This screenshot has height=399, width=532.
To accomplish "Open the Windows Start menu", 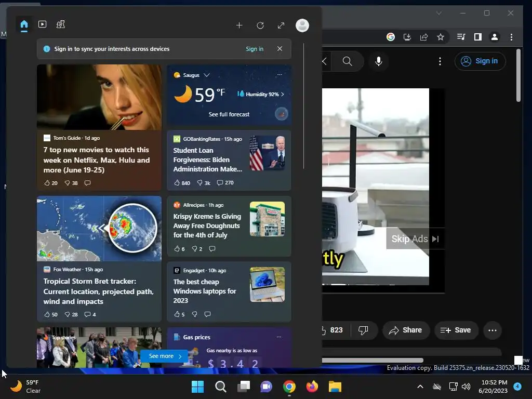I will 197,387.
